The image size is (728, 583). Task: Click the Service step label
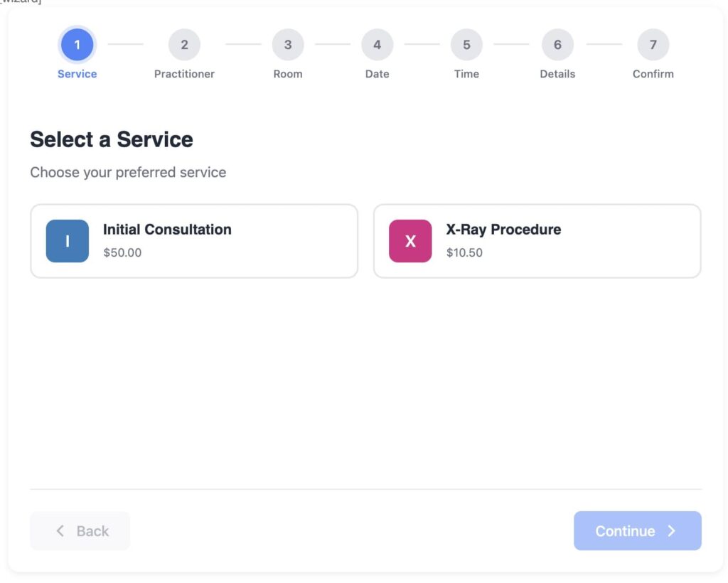(x=77, y=74)
